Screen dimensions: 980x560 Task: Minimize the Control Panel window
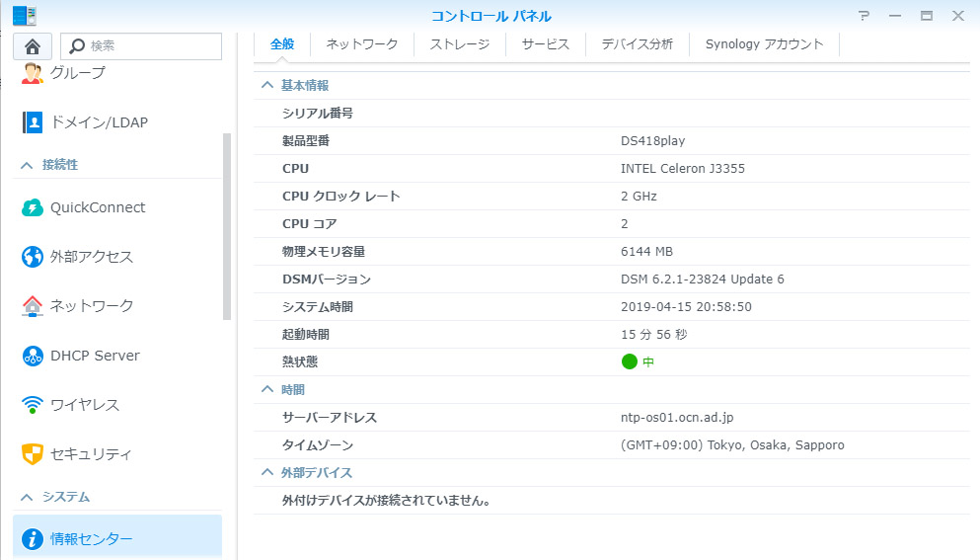pos(895,16)
